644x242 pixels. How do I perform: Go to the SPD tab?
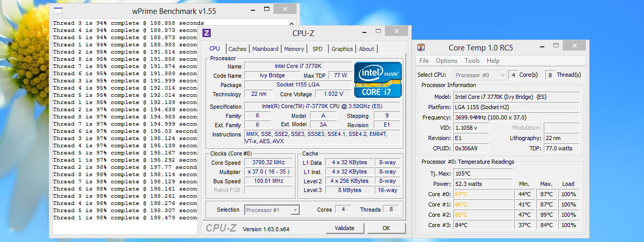318,49
